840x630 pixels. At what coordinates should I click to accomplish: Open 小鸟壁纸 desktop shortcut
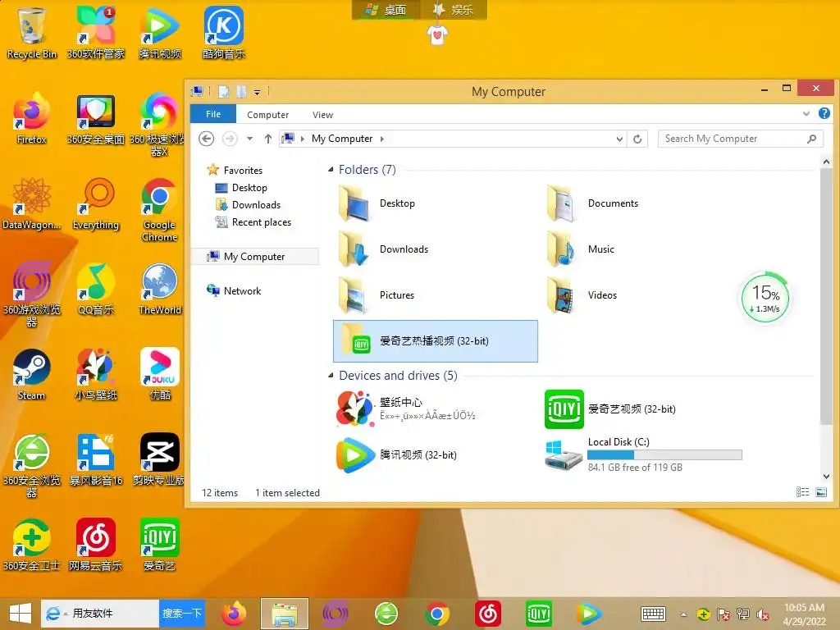point(95,375)
